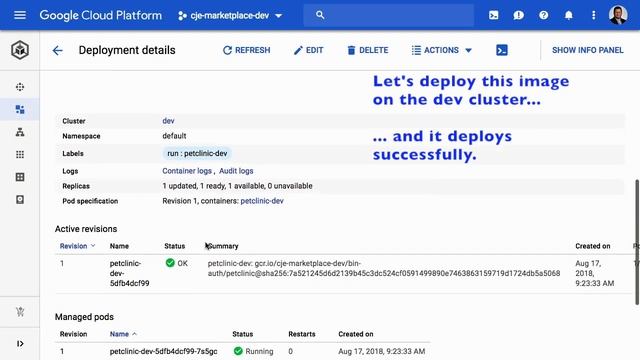This screenshot has width=640, height=360.
Task: Open petclinic-dev container specification link
Action: coord(262,201)
